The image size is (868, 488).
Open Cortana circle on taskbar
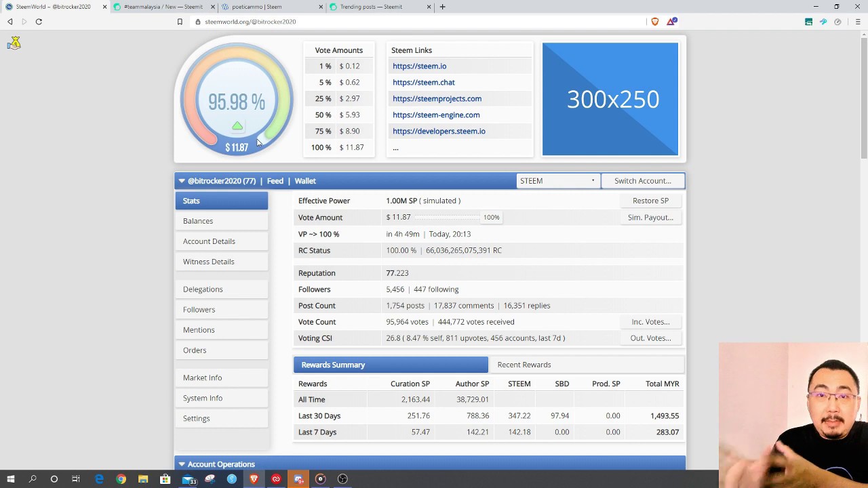[54, 479]
